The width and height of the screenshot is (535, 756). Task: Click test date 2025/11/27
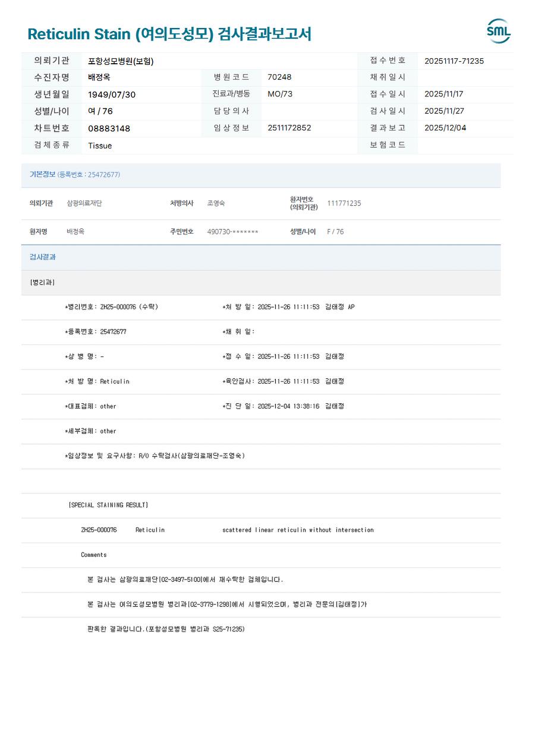(444, 111)
